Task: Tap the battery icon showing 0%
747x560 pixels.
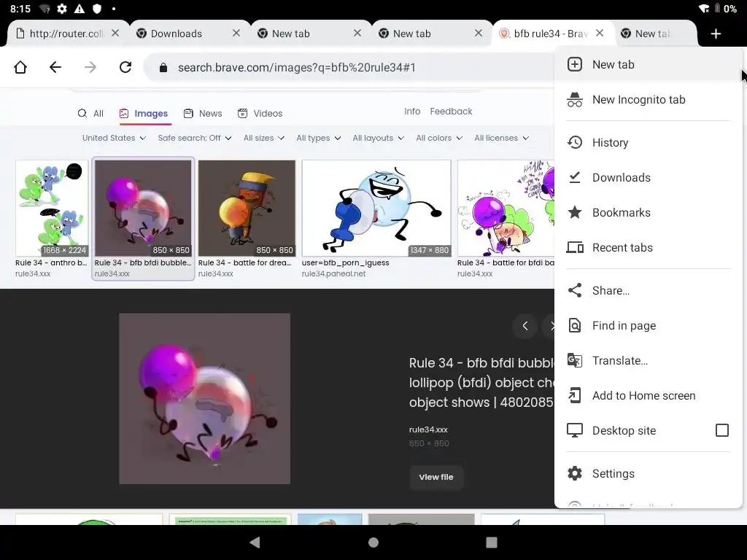Action: [x=717, y=9]
